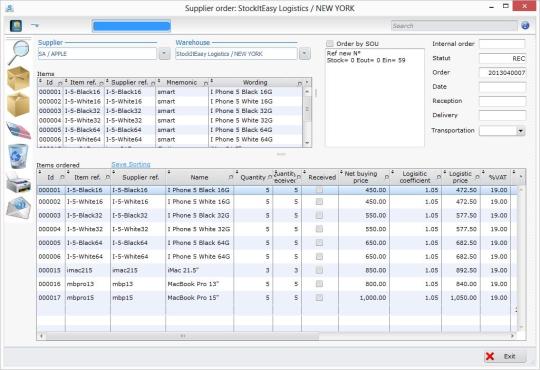Click the magnifying glass search icon
540x370 pixels.
tap(19, 52)
